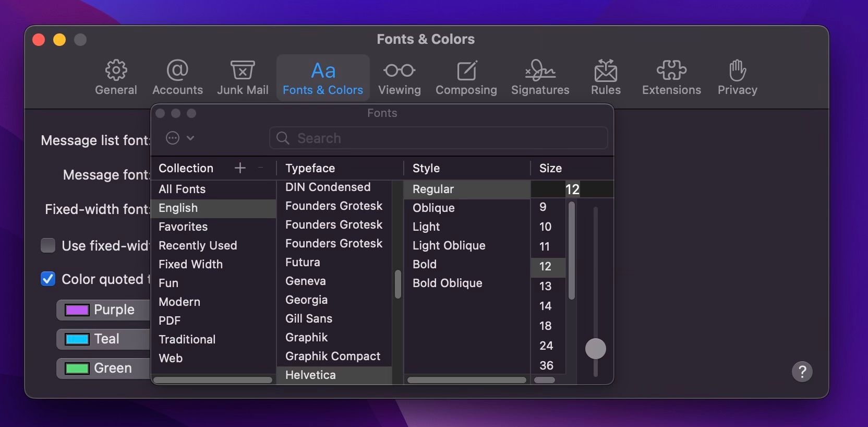This screenshot has width=868, height=427.
Task: Select the Fixed Width font collection
Action: 190,264
